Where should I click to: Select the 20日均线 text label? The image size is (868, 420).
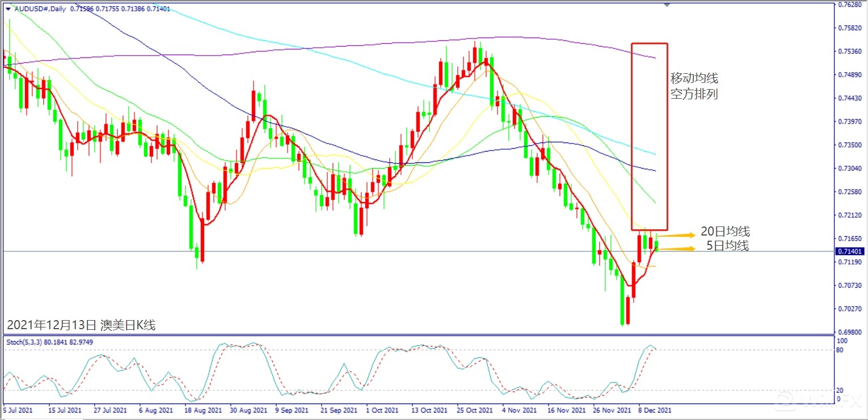[725, 232]
